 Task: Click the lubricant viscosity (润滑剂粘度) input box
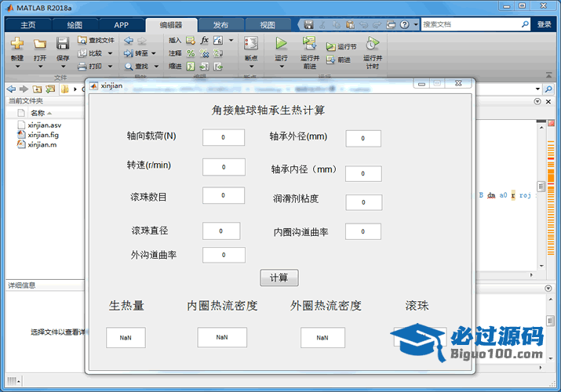[364, 202]
